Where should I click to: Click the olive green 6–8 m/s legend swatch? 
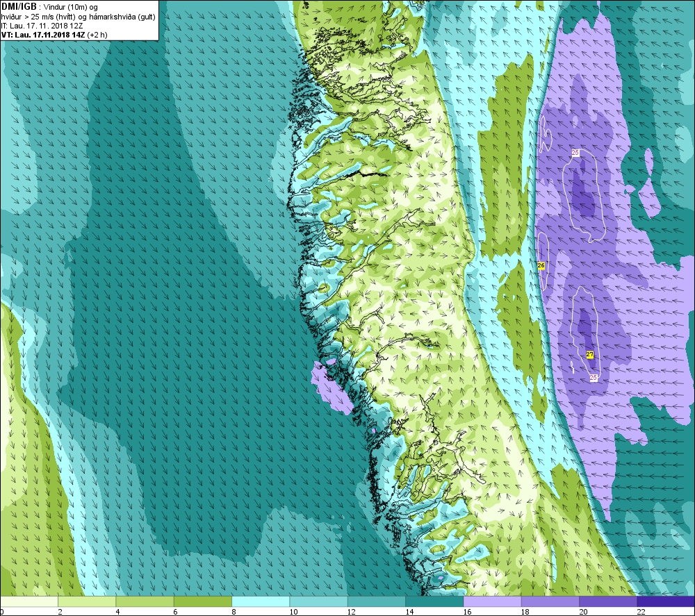[203, 601]
